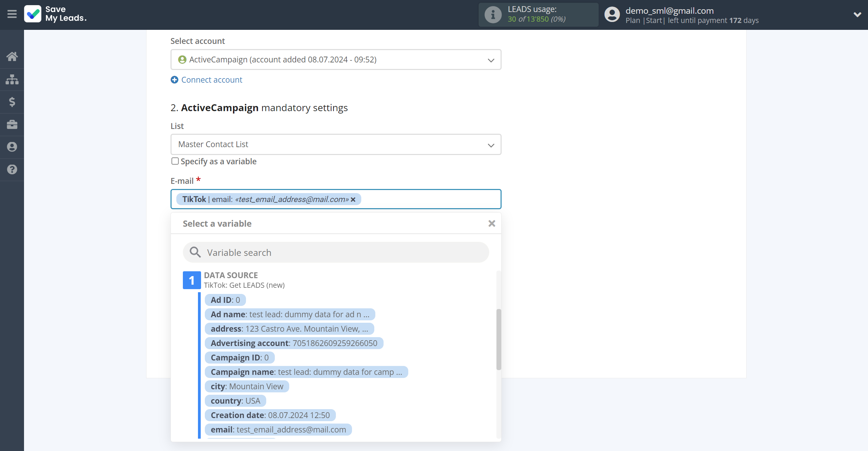Screen dimensions: 868x451
Task: Close the Select a variable panel
Action: [492, 224]
